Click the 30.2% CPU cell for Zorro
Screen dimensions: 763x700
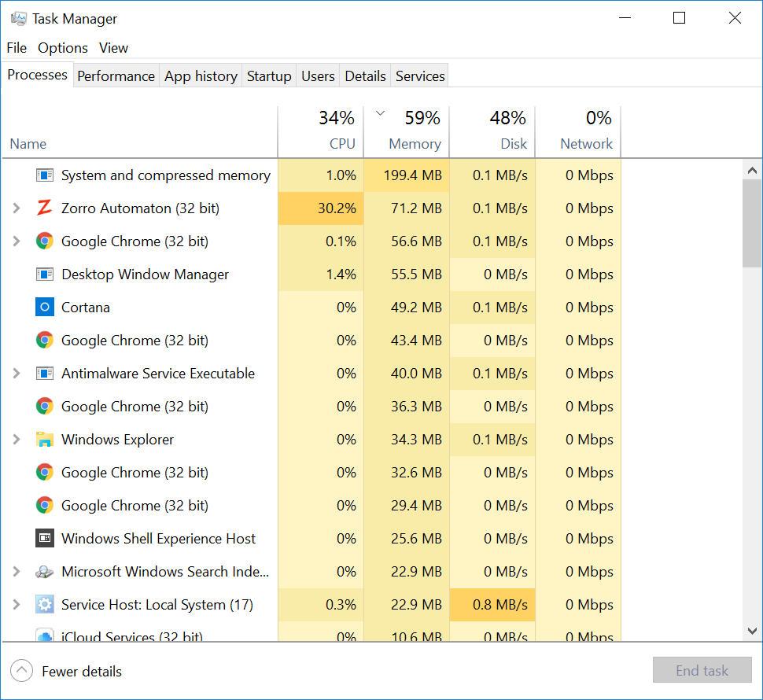click(321, 208)
